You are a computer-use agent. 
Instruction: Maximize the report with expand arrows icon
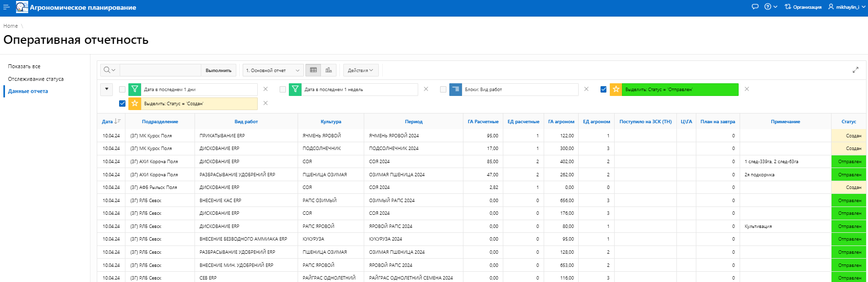855,70
